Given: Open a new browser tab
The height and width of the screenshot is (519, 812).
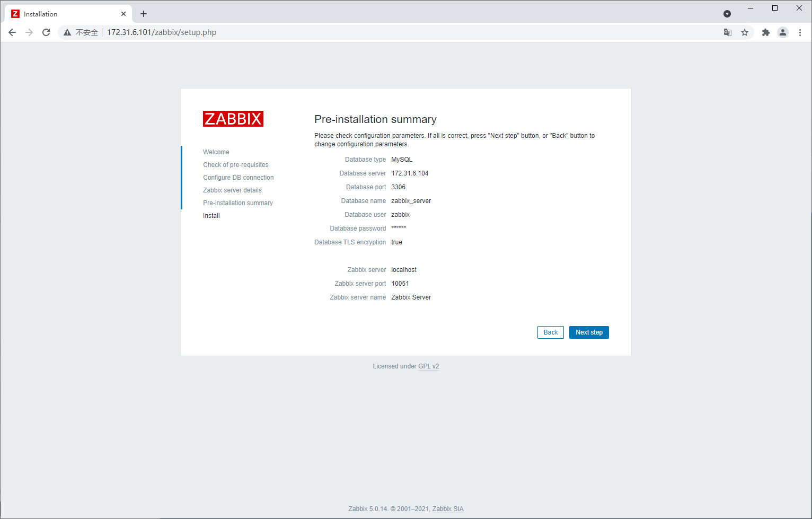Looking at the screenshot, I should pos(143,13).
